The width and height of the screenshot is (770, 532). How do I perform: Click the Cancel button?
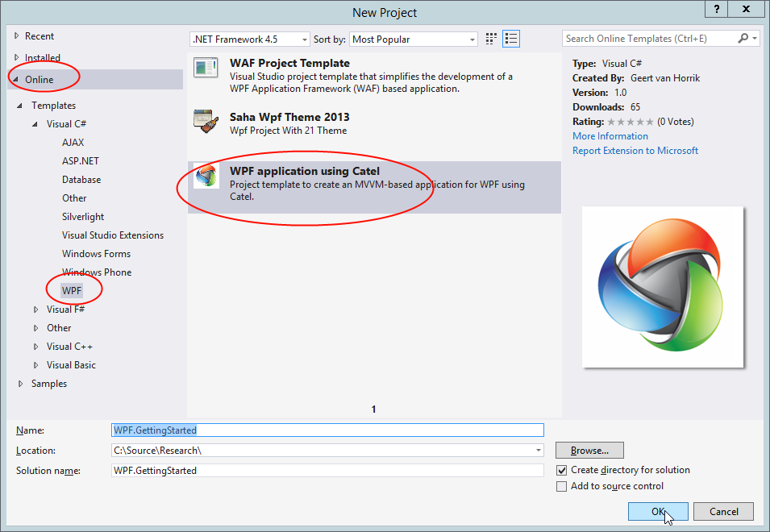[723, 511]
